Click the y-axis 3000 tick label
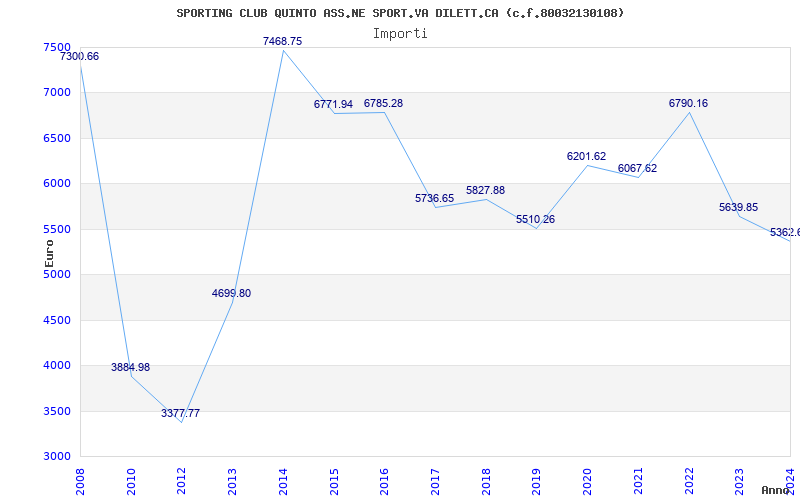 57,457
